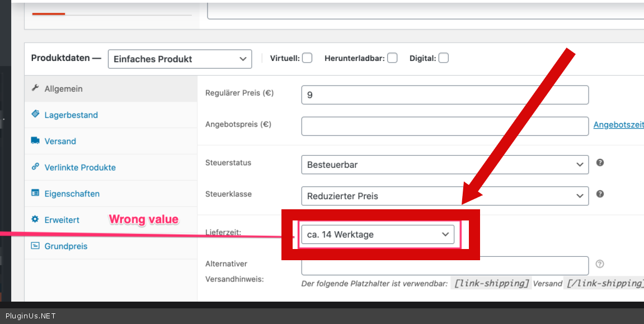Click the help icon next to Steuerstatus

(x=600, y=163)
